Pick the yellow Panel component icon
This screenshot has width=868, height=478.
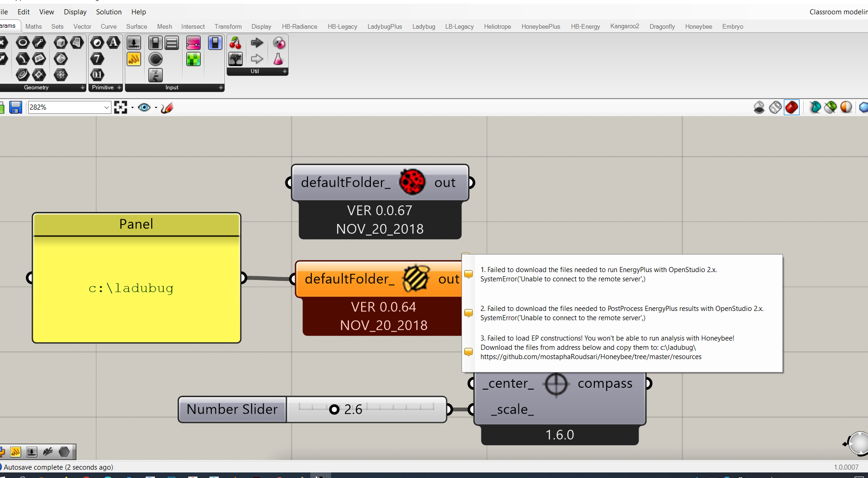pyautogui.click(x=134, y=59)
